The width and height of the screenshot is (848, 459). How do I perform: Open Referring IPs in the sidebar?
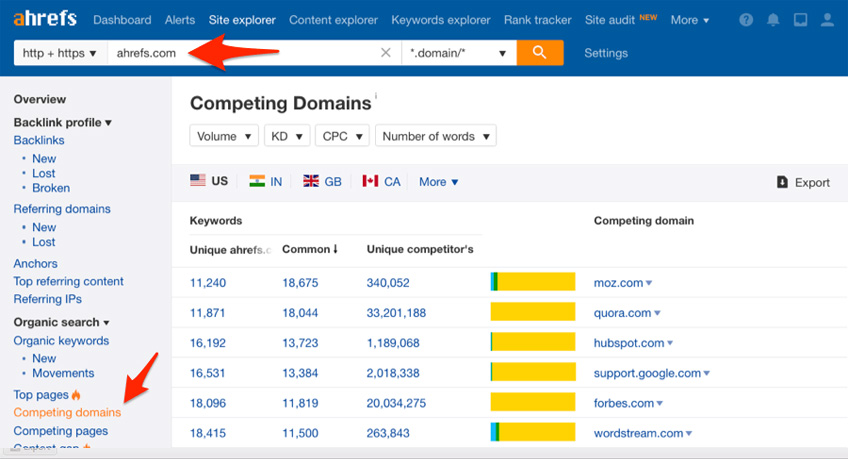[48, 299]
